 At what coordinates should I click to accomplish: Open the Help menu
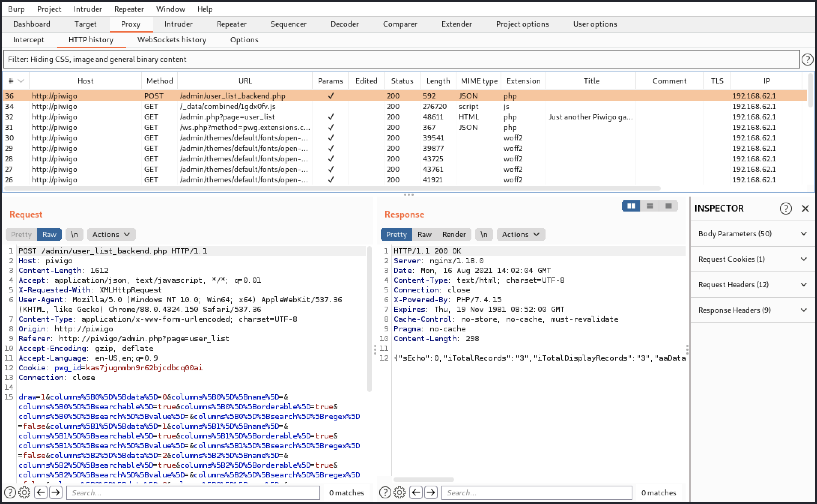[205, 9]
